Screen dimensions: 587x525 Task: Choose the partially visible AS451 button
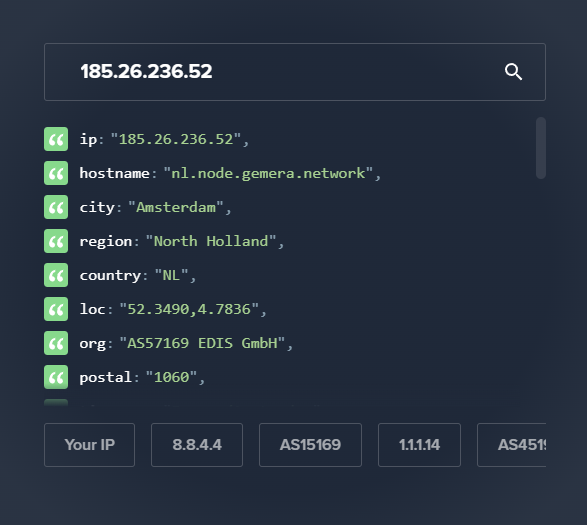click(x=511, y=445)
